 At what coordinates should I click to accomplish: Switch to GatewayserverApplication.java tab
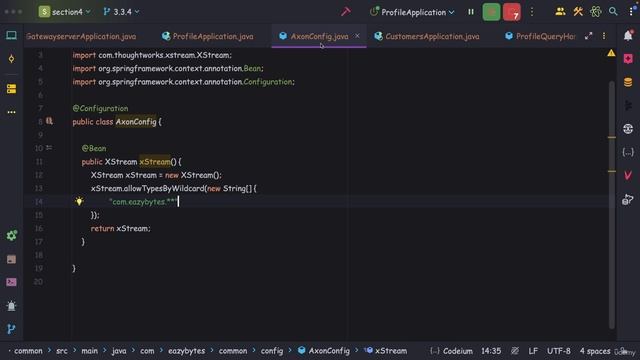point(81,36)
